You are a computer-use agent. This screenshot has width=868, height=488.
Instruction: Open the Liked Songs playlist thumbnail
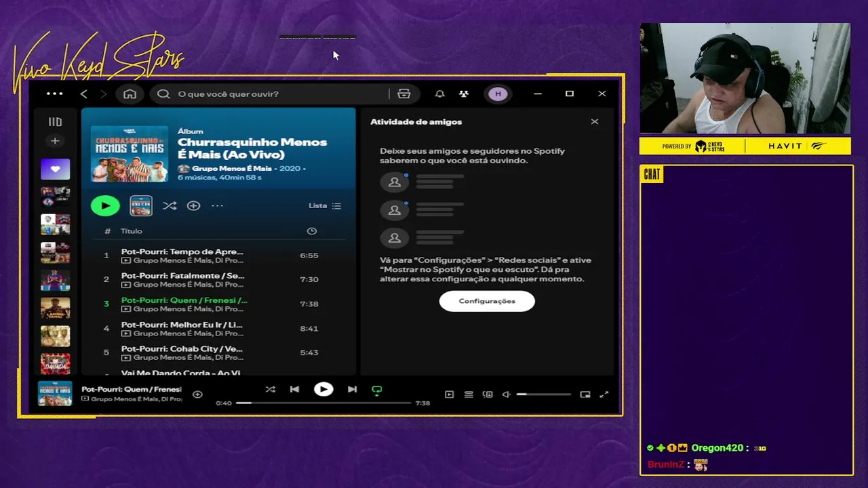(x=55, y=169)
